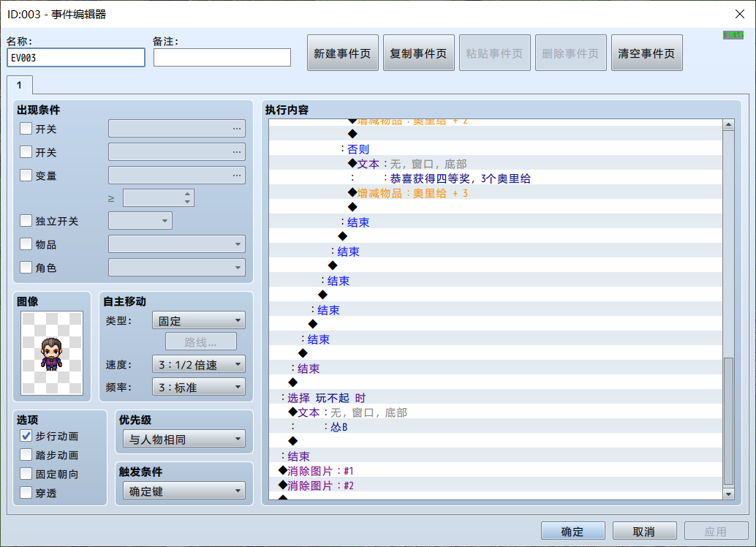The height and width of the screenshot is (547, 756).
Task: Select the 文本 line under 玩不起
Action: point(496,412)
